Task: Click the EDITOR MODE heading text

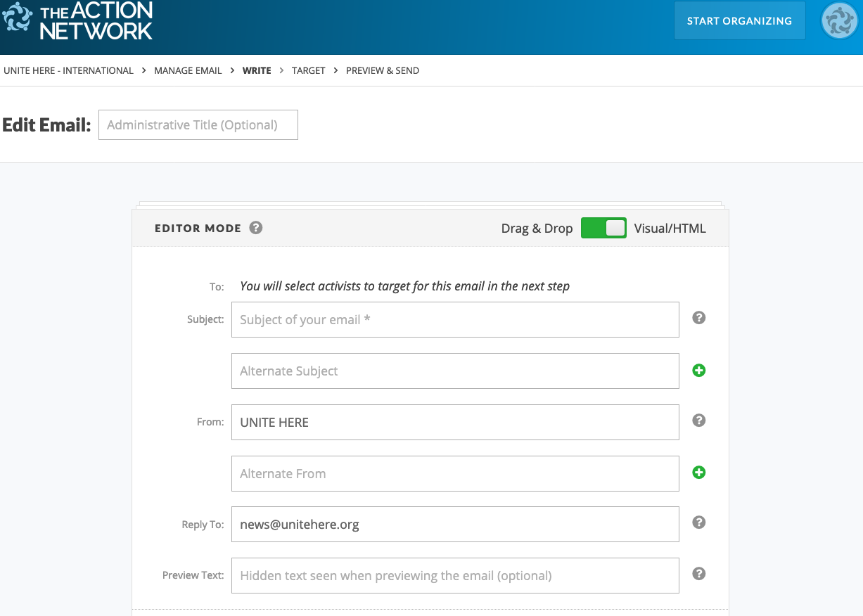Action: 198,228
